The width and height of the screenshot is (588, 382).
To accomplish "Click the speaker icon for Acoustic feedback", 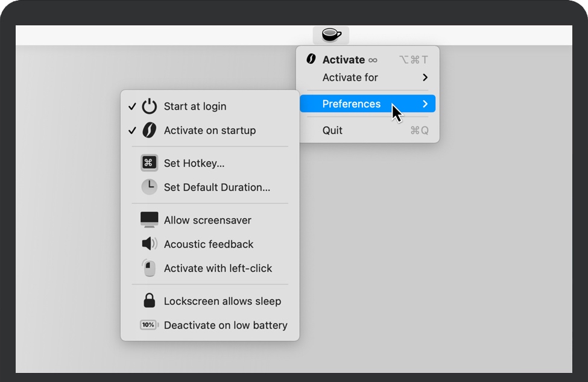I will (x=149, y=244).
